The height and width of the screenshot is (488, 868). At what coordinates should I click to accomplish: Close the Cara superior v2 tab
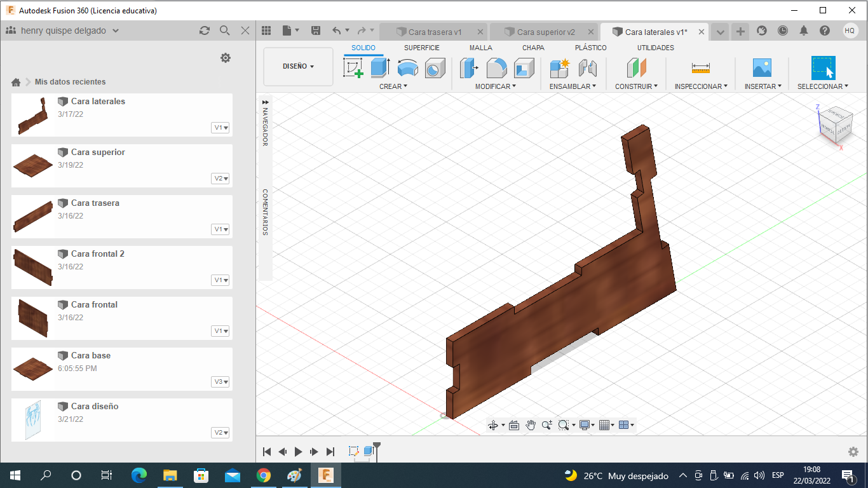point(591,32)
